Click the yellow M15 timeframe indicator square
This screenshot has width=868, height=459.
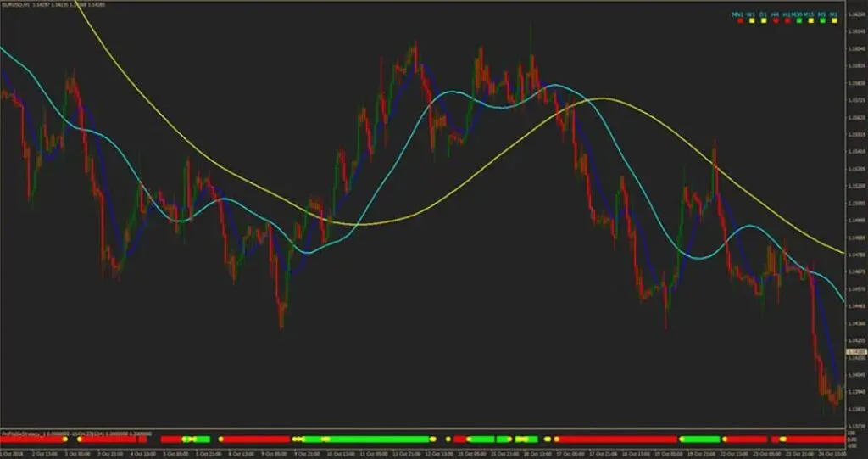click(x=811, y=20)
